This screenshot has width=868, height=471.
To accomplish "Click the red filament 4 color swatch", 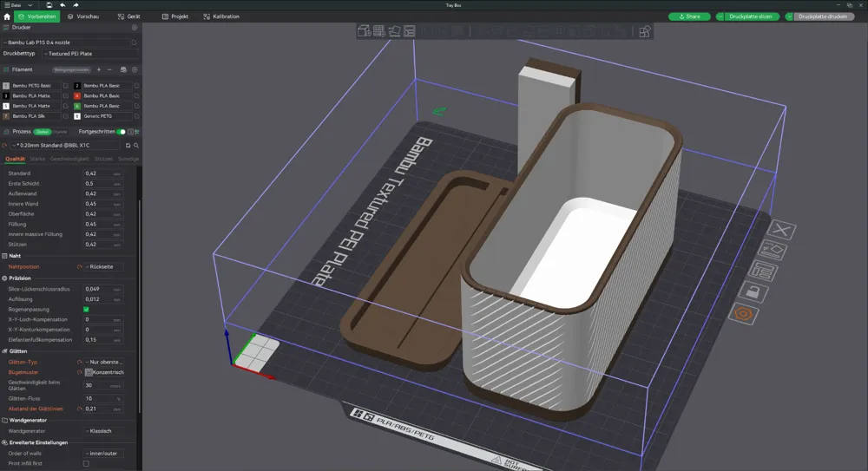I will click(x=77, y=96).
